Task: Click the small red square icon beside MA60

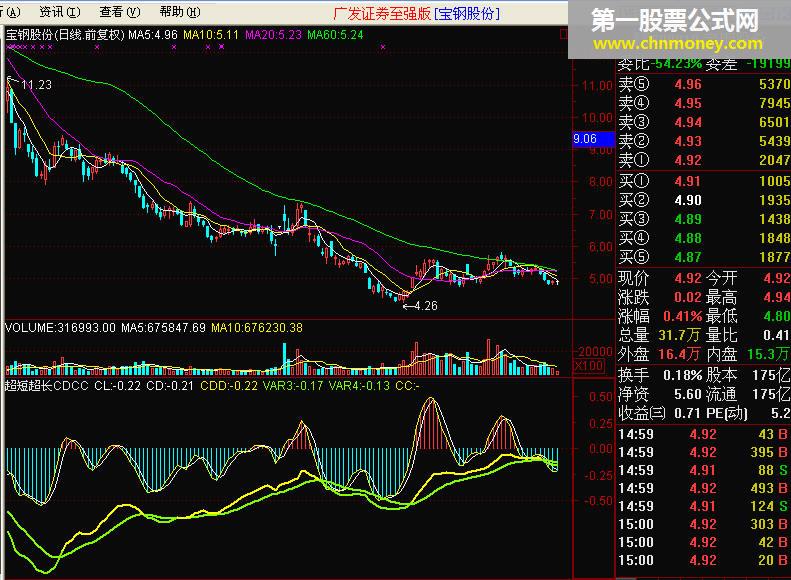Action: 563,34
